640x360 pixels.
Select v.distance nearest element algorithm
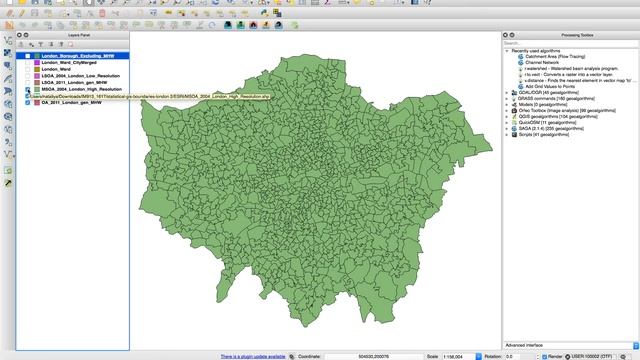click(580, 80)
